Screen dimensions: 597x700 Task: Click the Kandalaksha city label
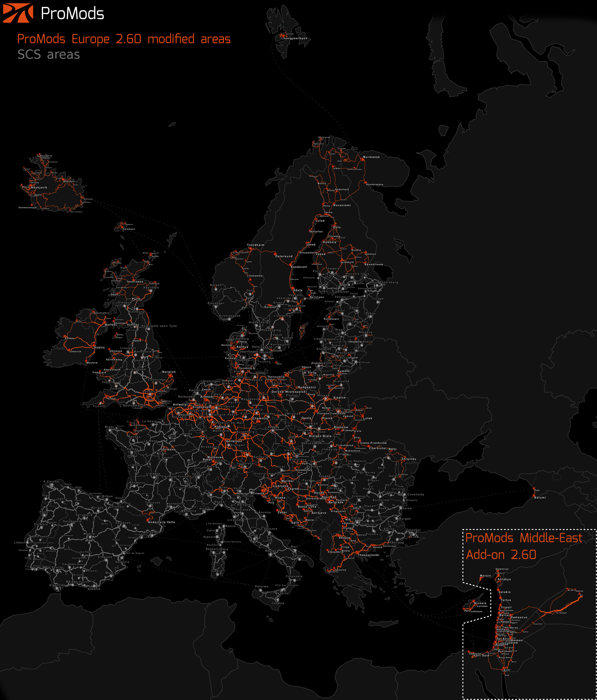[375, 184]
